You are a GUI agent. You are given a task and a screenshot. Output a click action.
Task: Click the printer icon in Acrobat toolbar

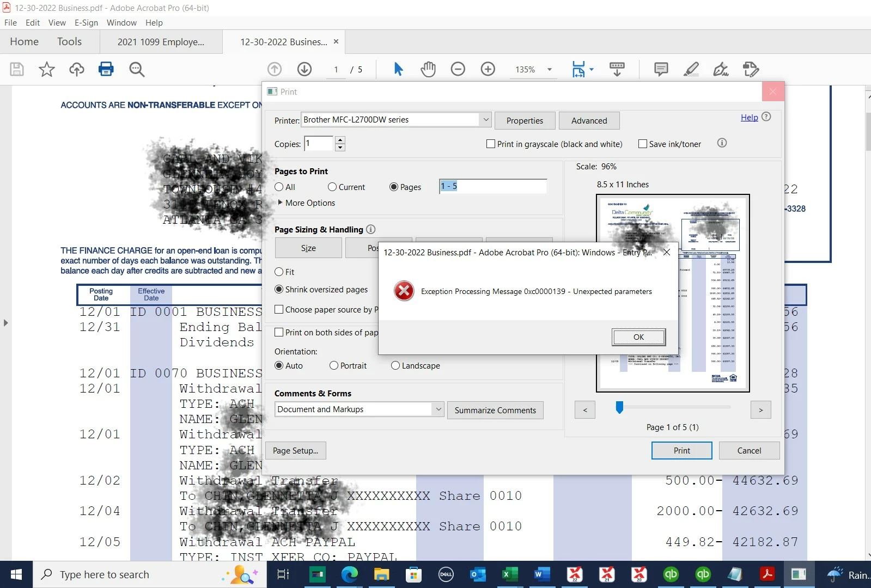pos(106,69)
